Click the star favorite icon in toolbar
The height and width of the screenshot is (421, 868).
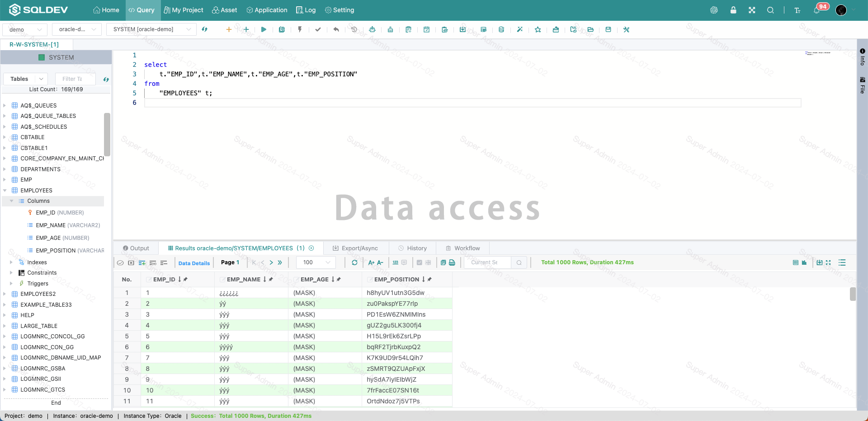(538, 29)
